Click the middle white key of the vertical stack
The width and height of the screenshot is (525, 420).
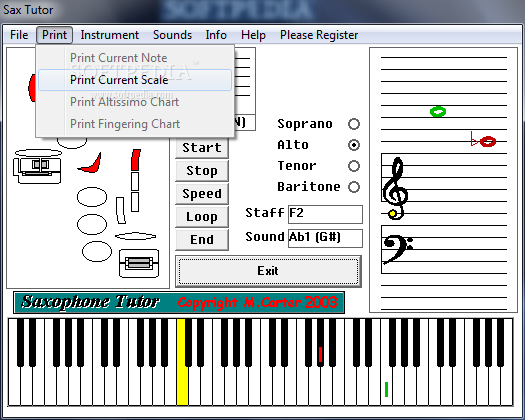click(135, 181)
